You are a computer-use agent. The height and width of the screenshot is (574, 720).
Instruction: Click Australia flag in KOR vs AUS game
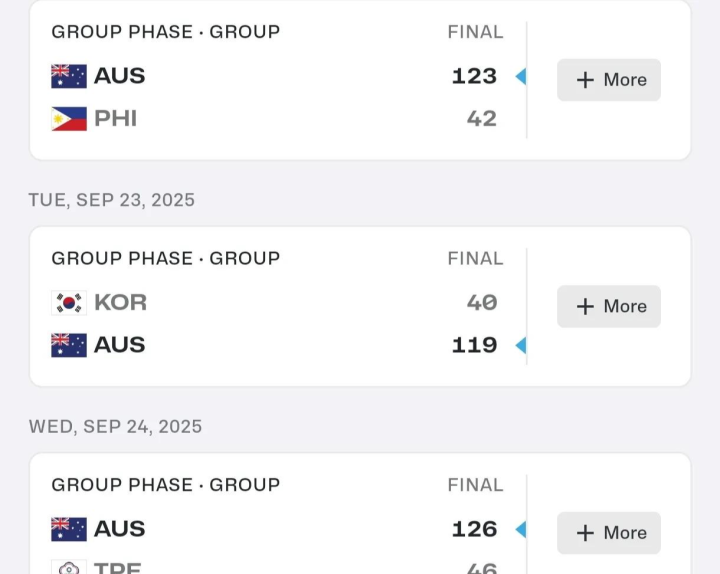coord(69,345)
